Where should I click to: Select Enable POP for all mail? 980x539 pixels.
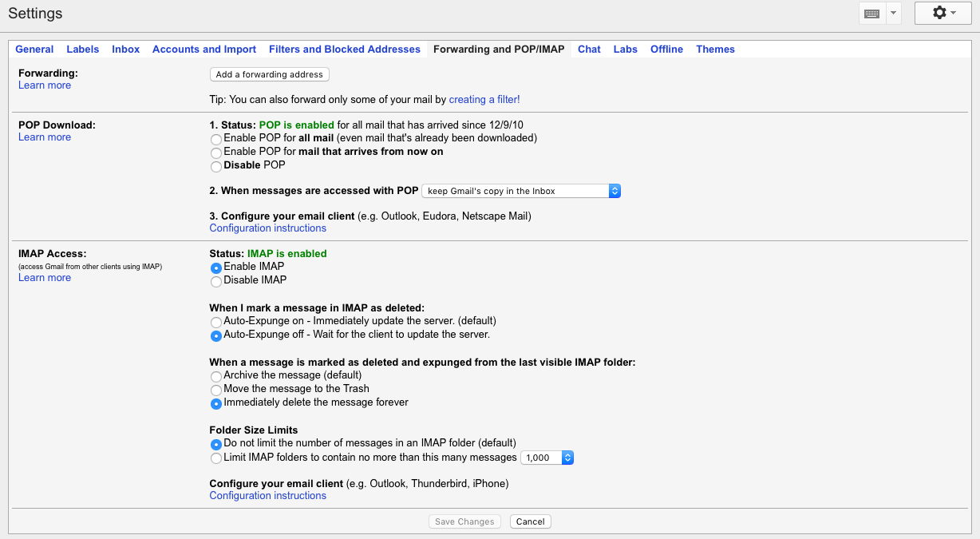pyautogui.click(x=216, y=139)
